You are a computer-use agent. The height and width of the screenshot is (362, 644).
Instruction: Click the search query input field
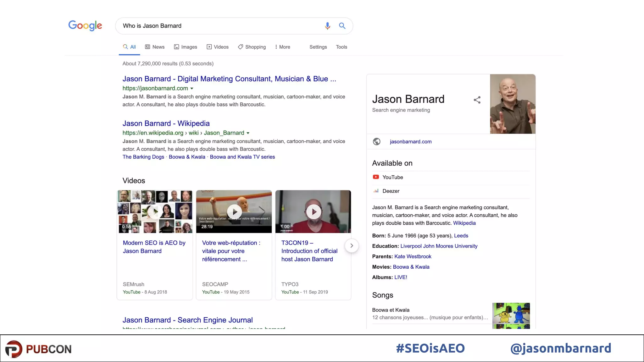[220, 26]
